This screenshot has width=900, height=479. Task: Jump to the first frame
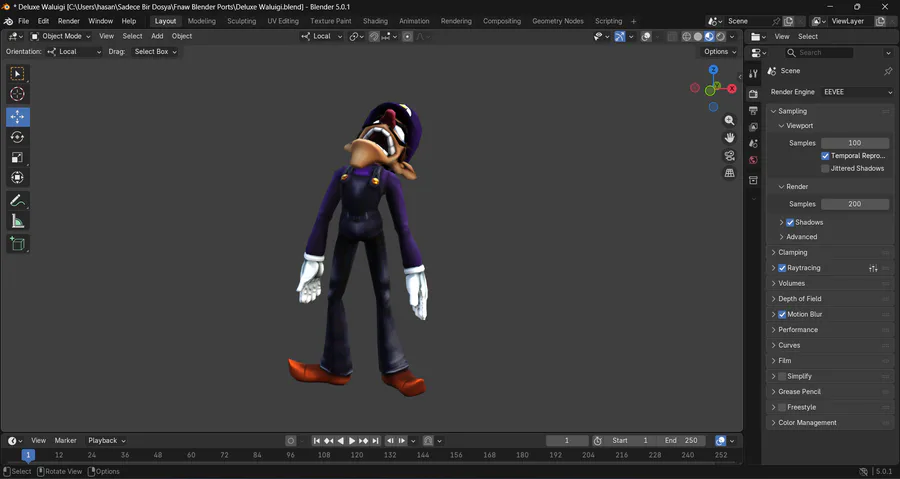pyautogui.click(x=316, y=441)
